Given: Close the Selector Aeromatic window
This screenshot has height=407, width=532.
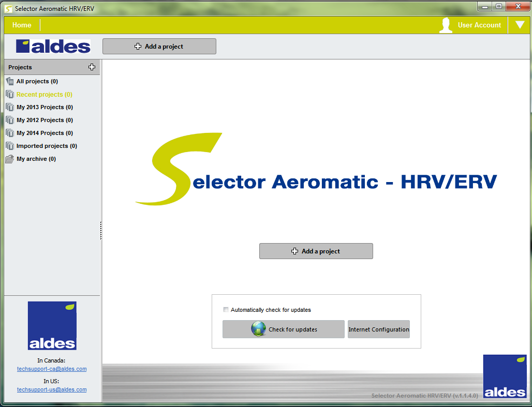Looking at the screenshot, I should tap(518, 6).
